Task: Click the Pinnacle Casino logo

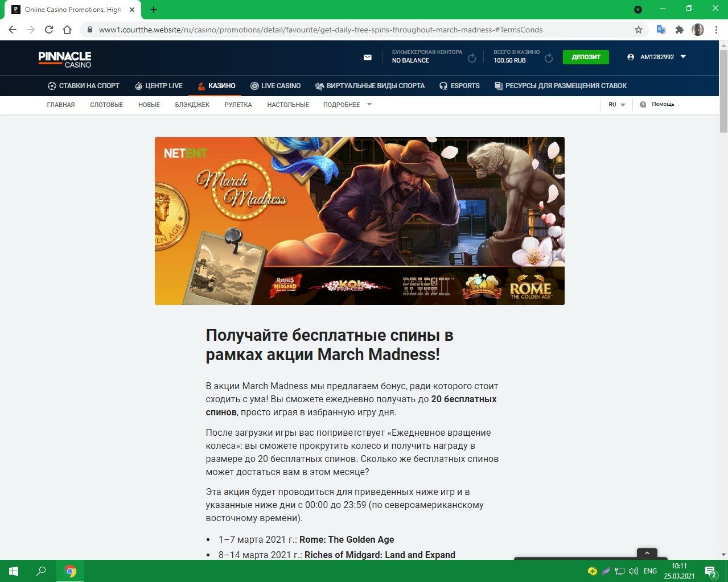Action: [65, 59]
